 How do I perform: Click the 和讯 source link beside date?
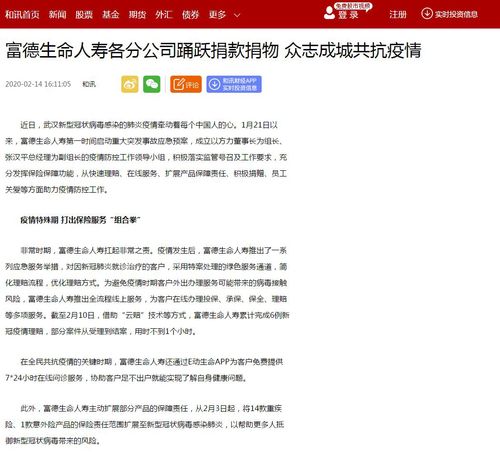(89, 84)
